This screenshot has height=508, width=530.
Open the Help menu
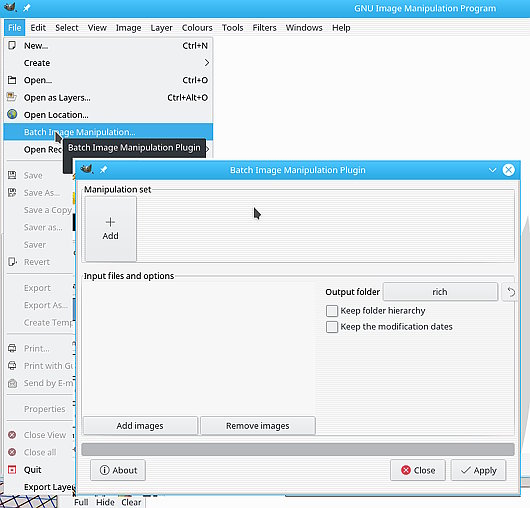(x=341, y=28)
